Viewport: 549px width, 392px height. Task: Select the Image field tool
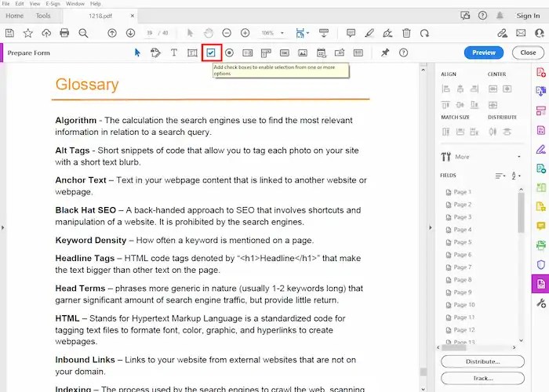303,53
